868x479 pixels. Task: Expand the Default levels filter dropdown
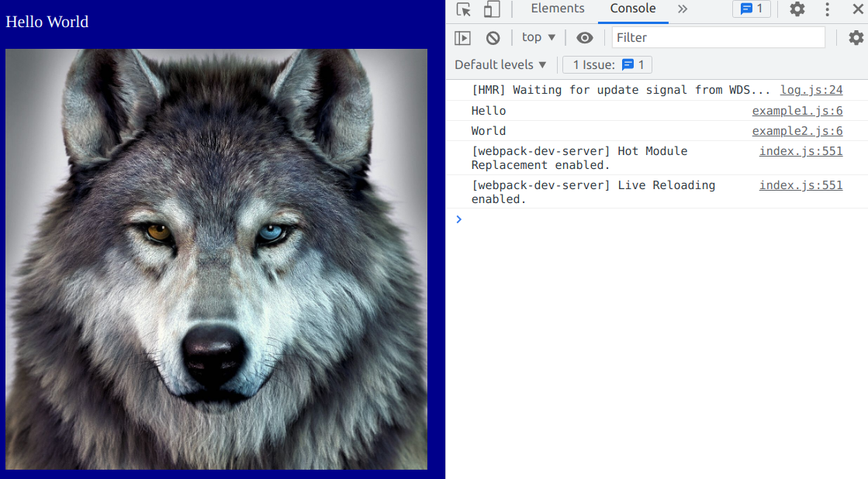(x=500, y=64)
